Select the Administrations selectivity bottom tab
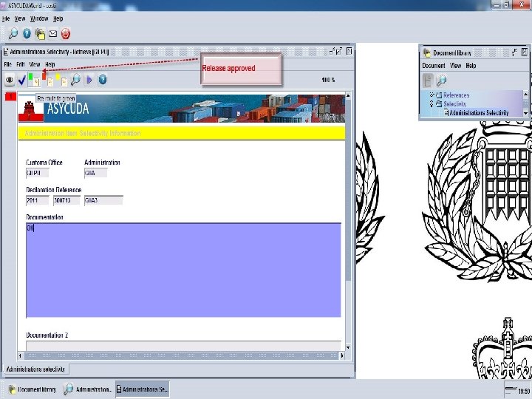The width and height of the screenshot is (532, 399). (35, 369)
